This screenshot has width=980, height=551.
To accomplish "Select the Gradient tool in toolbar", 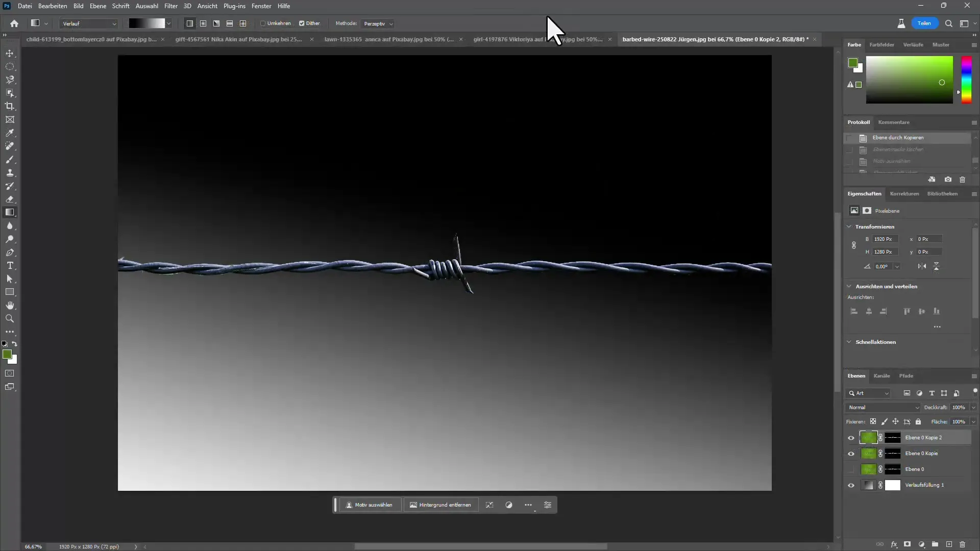I will [10, 212].
